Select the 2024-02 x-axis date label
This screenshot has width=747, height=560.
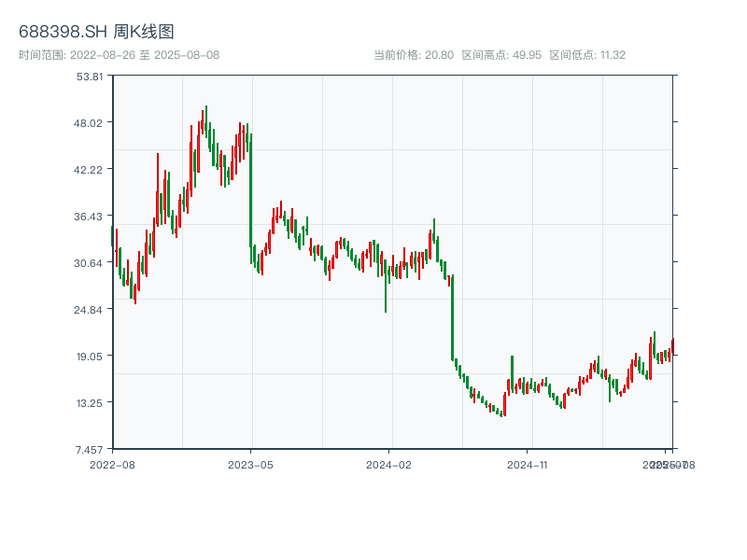pos(388,464)
